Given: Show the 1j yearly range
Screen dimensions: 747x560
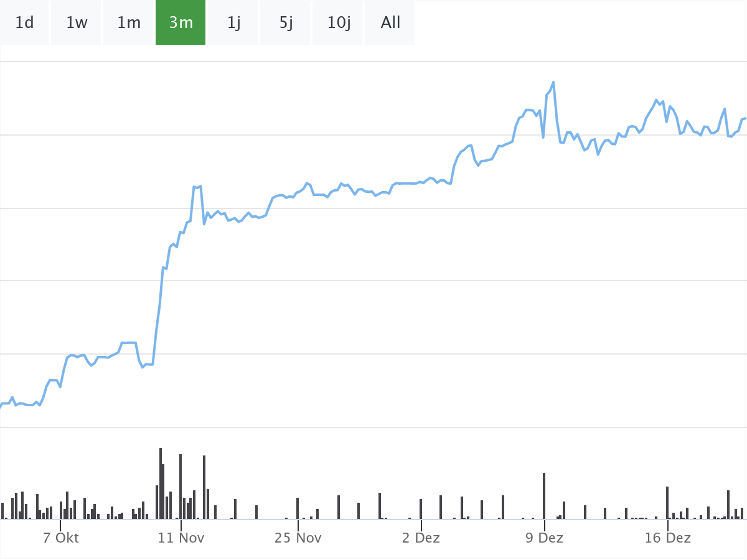Looking at the screenshot, I should pyautogui.click(x=233, y=23).
